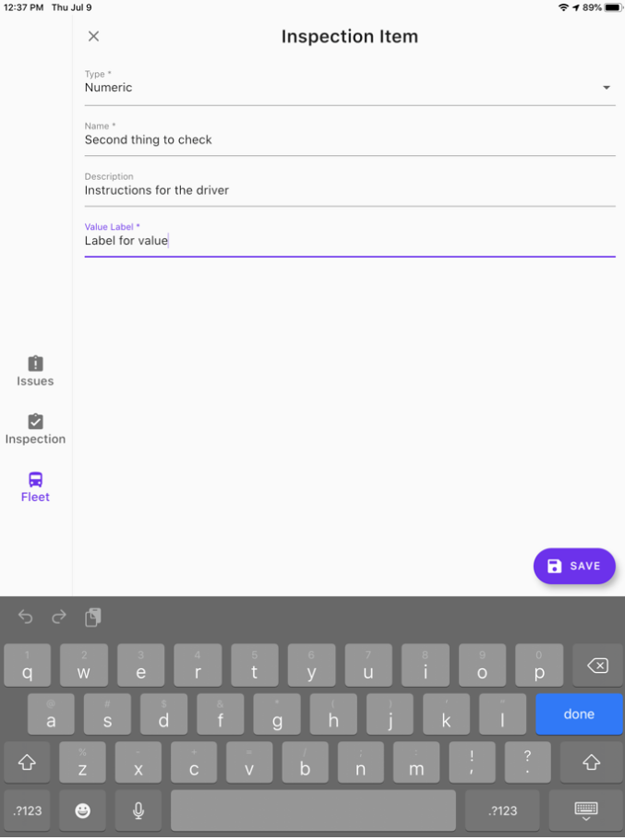This screenshot has height=840, width=625.
Task: Select the Fleet bus icon
Action: point(35,480)
